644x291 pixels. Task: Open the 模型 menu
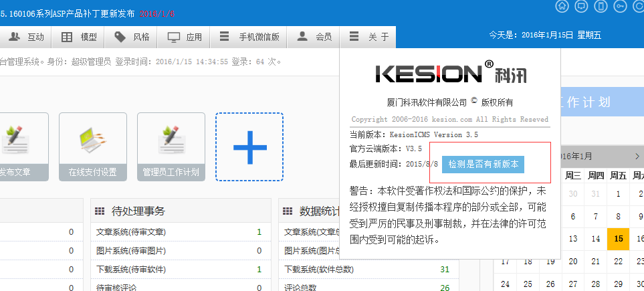point(79,37)
